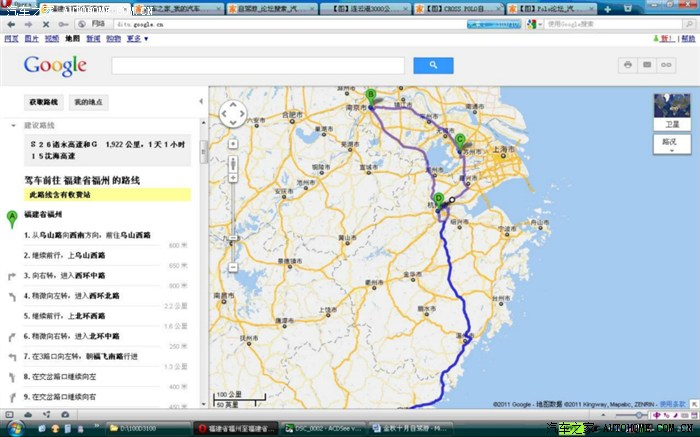Click 图片 in the Google navigation bar
Image resolution: width=700 pixels, height=437 pixels.
point(32,39)
